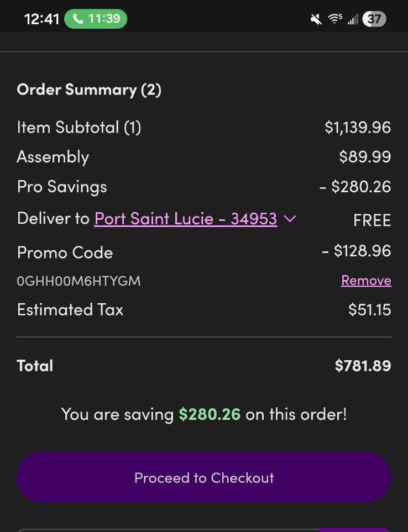Tap the muted sound status icon
Viewport: 408px width, 532px height.
point(316,19)
